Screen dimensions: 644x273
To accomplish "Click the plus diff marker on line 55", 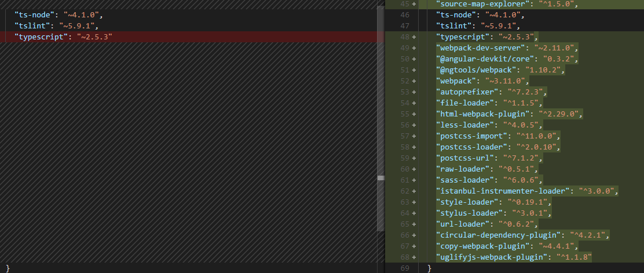I will [414, 114].
